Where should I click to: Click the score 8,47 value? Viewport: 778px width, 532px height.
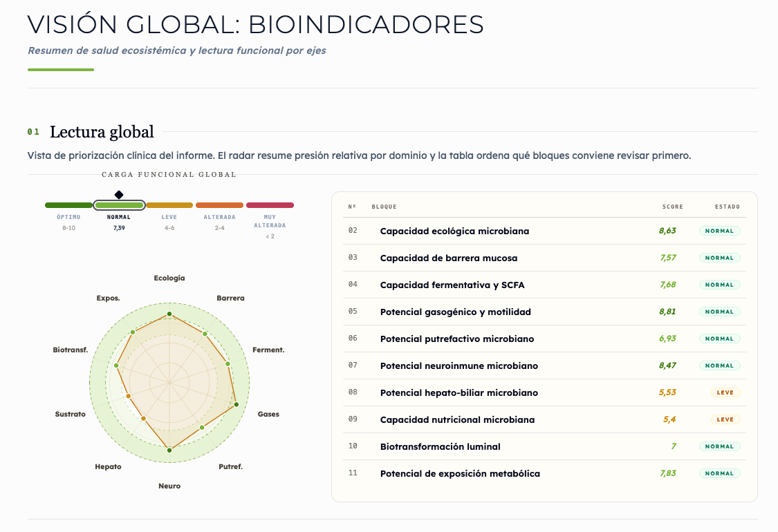(667, 365)
